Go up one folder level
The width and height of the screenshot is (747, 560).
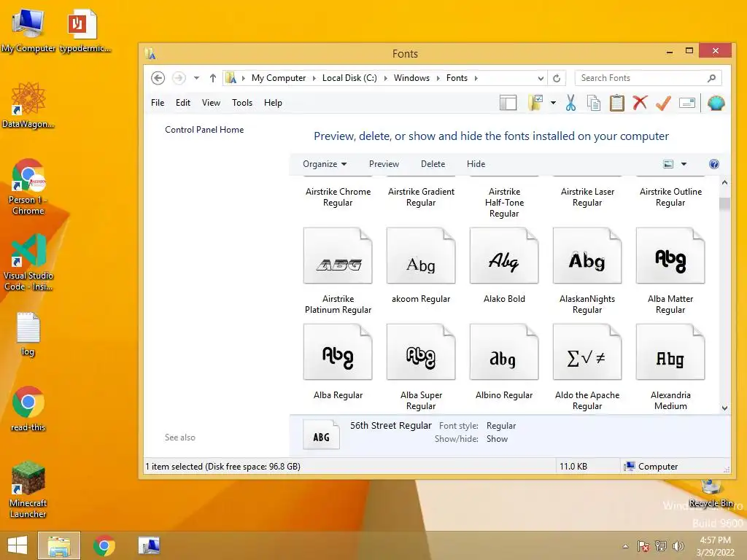pyautogui.click(x=213, y=78)
